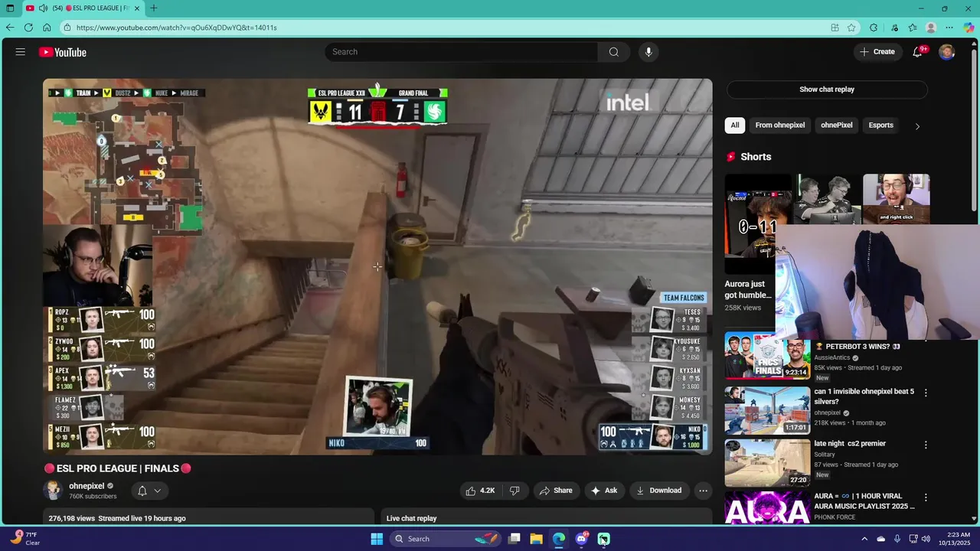Click the Ask AI button

coord(604,491)
